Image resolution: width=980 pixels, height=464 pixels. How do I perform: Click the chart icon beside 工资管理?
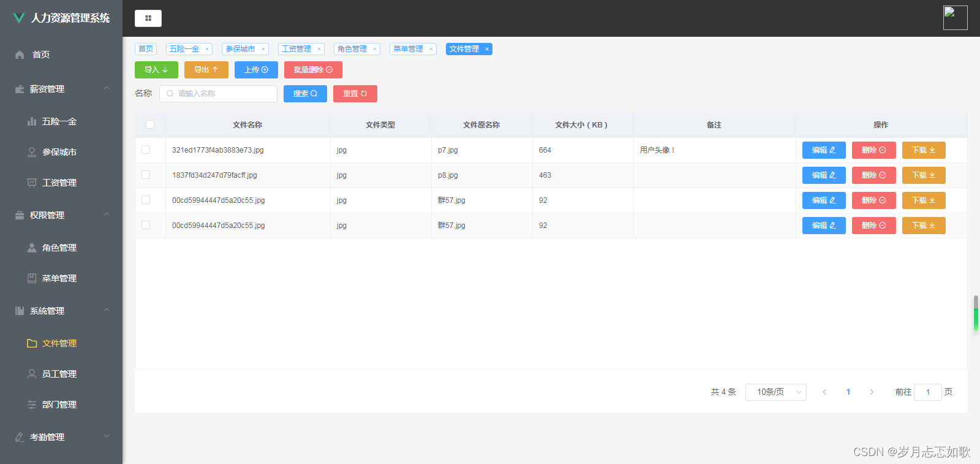[32, 183]
